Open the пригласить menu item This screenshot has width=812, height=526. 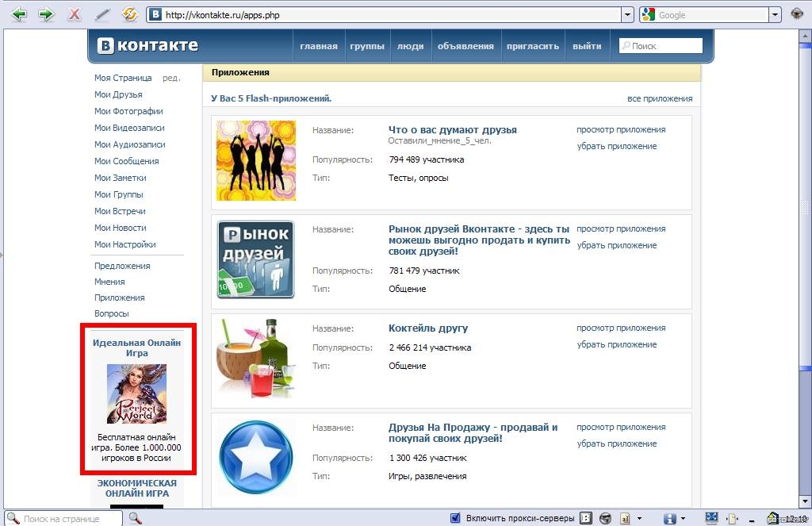(533, 46)
